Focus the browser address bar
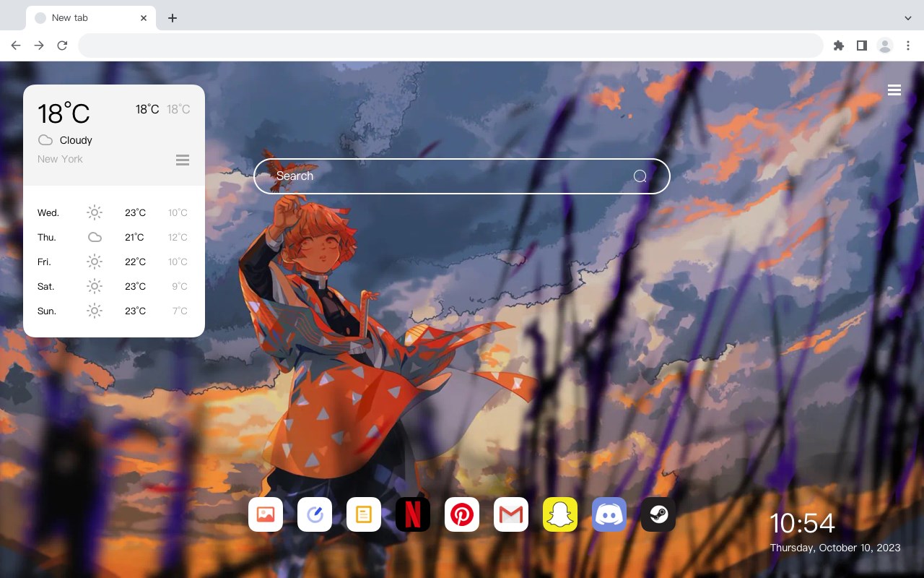924x578 pixels. (450, 46)
